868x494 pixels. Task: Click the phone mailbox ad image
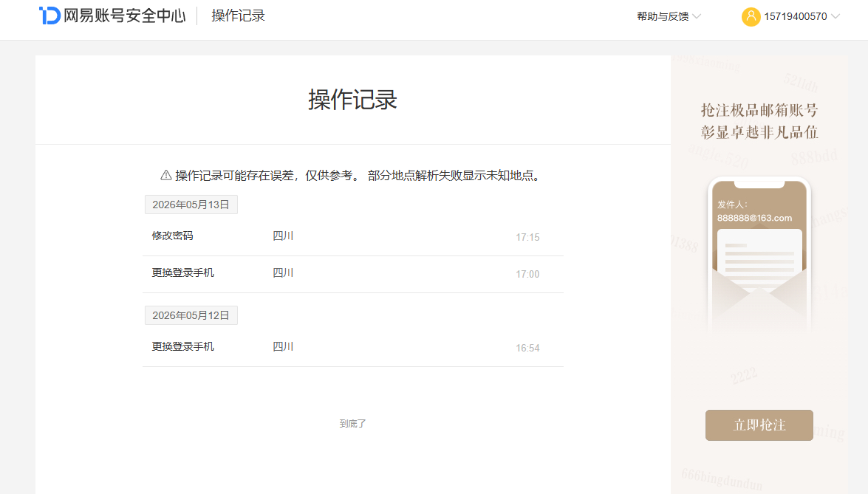759,255
